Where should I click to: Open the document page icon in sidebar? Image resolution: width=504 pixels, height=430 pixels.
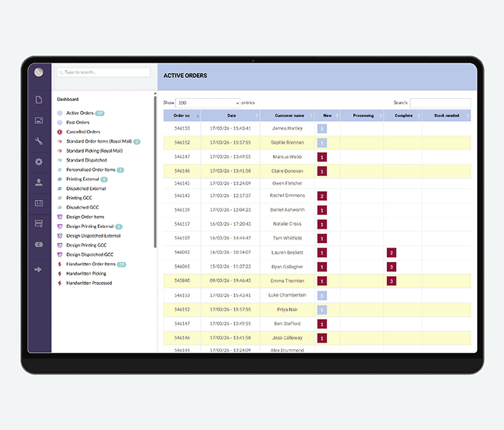point(39,100)
